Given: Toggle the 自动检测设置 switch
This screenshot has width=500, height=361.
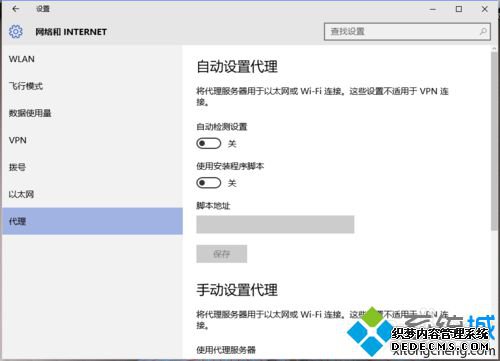Looking at the screenshot, I should tap(209, 144).
